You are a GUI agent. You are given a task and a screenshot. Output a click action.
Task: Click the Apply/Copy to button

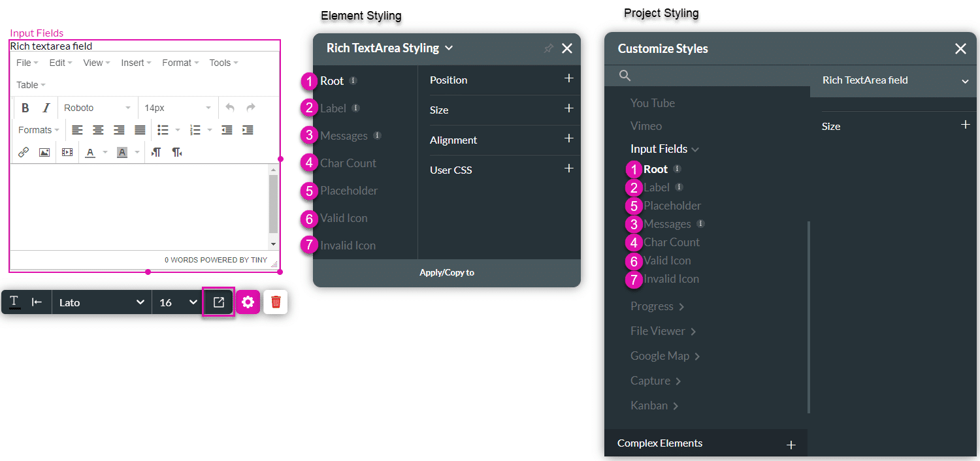(446, 272)
